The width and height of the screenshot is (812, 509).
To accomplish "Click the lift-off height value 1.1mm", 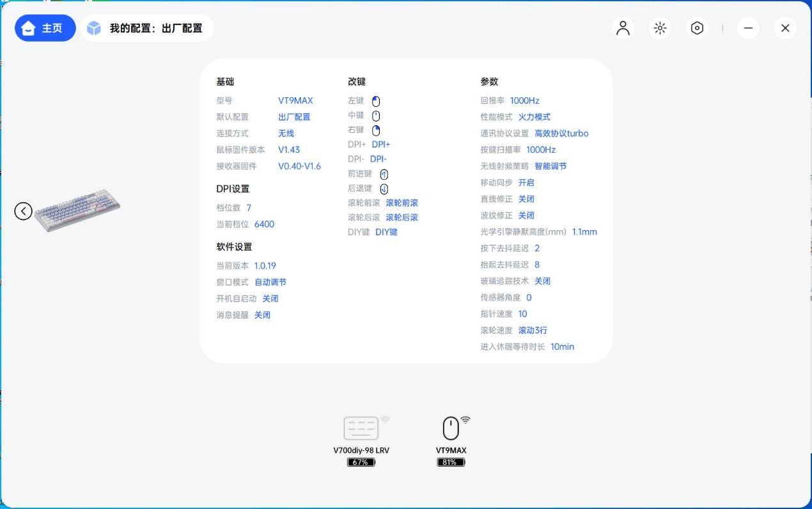I will [584, 232].
